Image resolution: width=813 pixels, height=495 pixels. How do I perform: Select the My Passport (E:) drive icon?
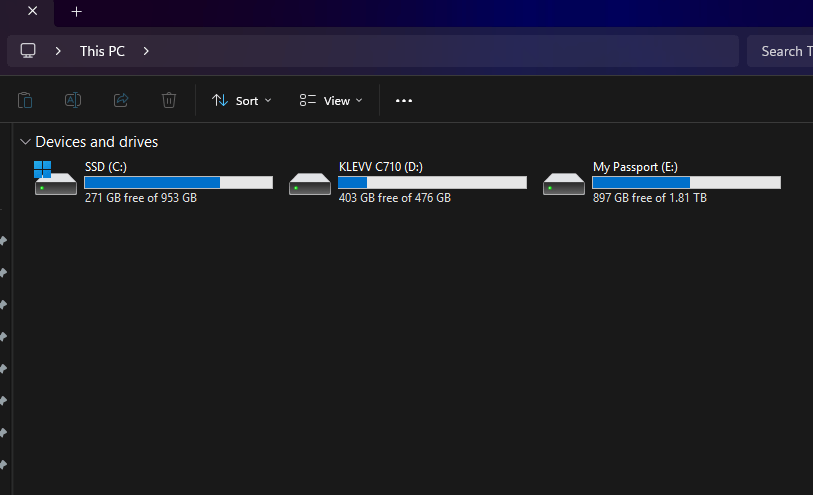click(564, 183)
